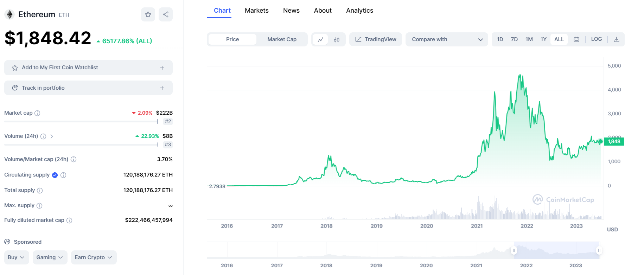Select 1Y time range
This screenshot has width=644, height=275.
(543, 39)
